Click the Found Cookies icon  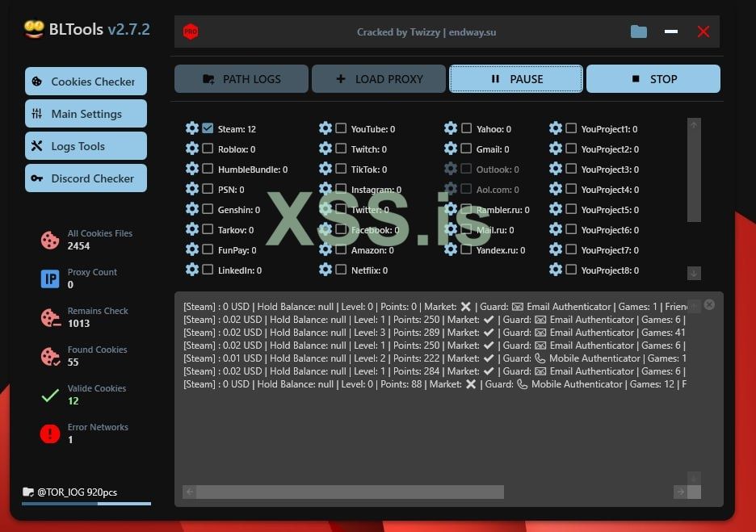point(50,357)
